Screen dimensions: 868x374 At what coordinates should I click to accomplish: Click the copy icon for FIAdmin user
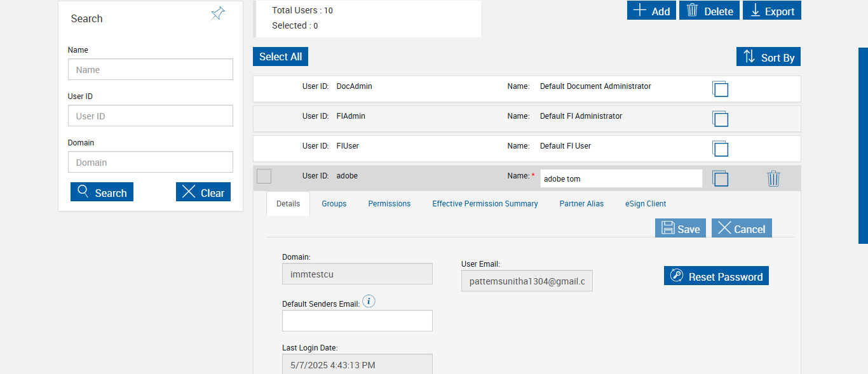point(720,119)
